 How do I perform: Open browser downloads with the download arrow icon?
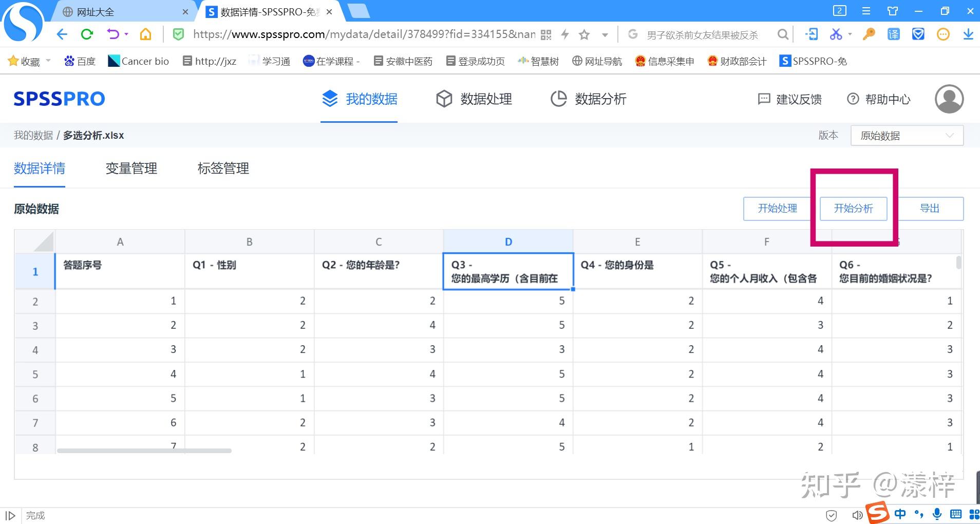(x=968, y=34)
